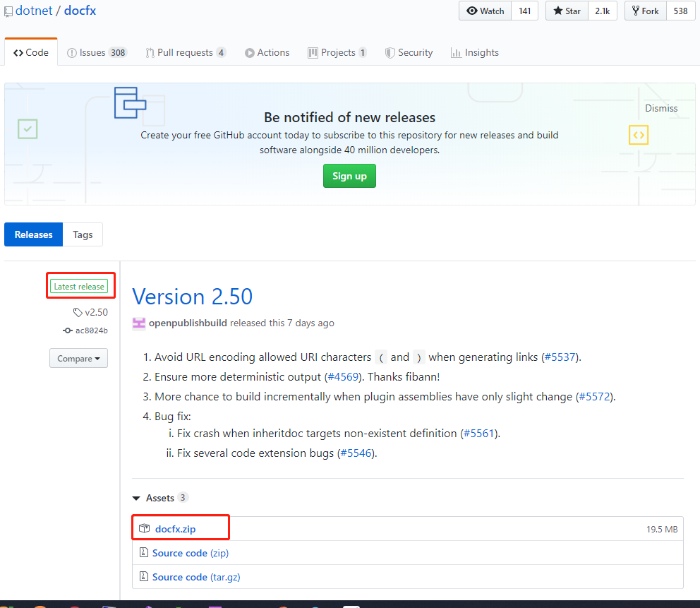Click the fork icon in Fork button
The height and width of the screenshot is (608, 700).
pyautogui.click(x=636, y=11)
